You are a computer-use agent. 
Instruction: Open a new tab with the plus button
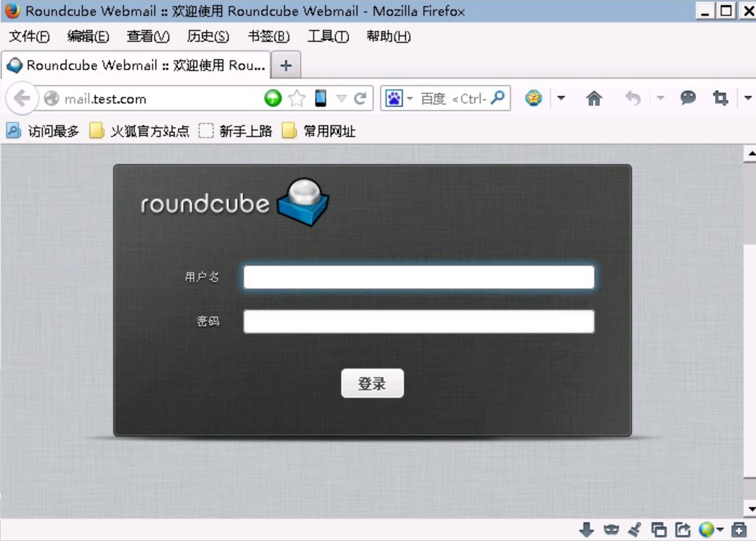pos(286,65)
